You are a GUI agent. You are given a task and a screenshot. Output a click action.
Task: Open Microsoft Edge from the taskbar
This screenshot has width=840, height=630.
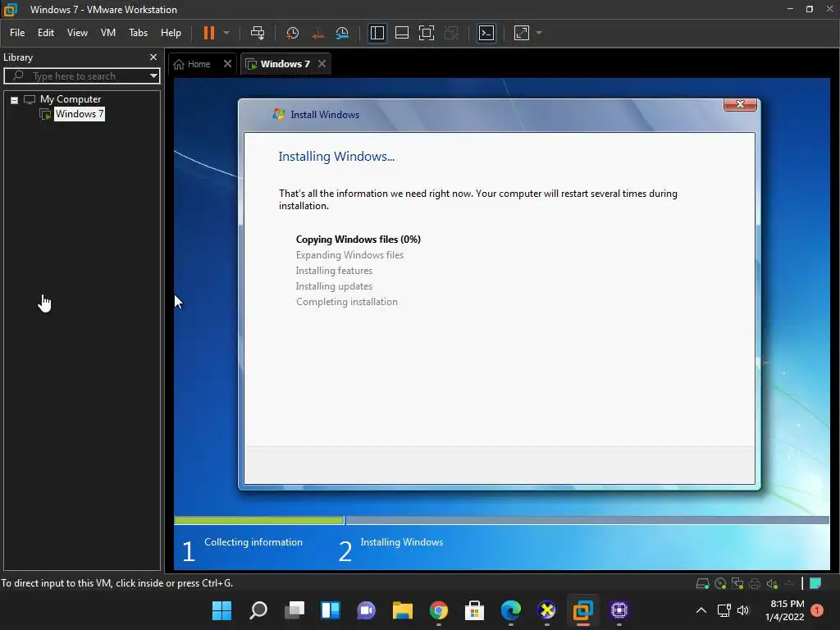tap(510, 610)
